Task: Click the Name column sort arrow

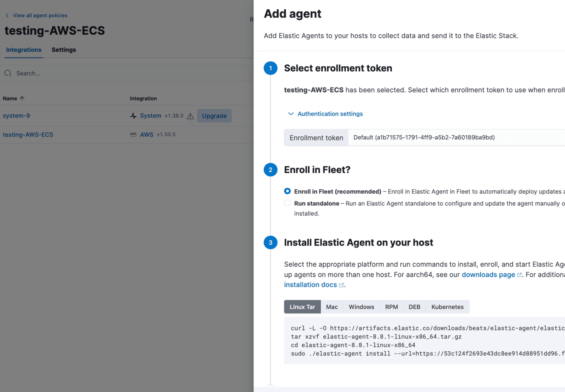Action: tap(22, 98)
